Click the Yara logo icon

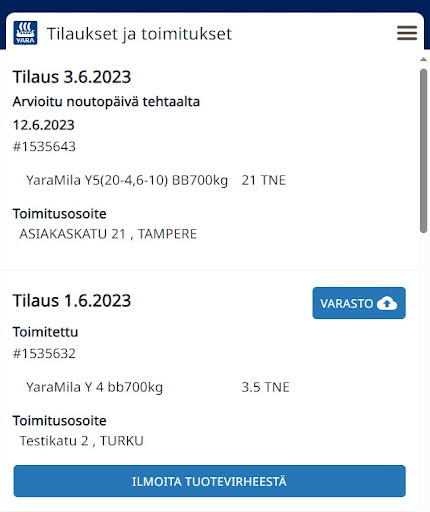[x=25, y=33]
